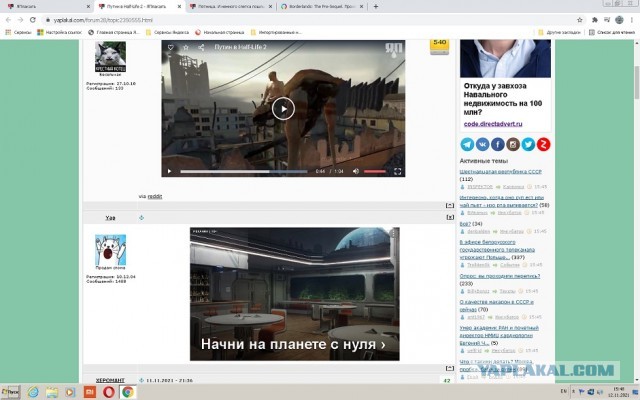Screen dimensions: 640x400
Task: Open the Chrome profile avatar
Action: pyautogui.click(x=619, y=20)
